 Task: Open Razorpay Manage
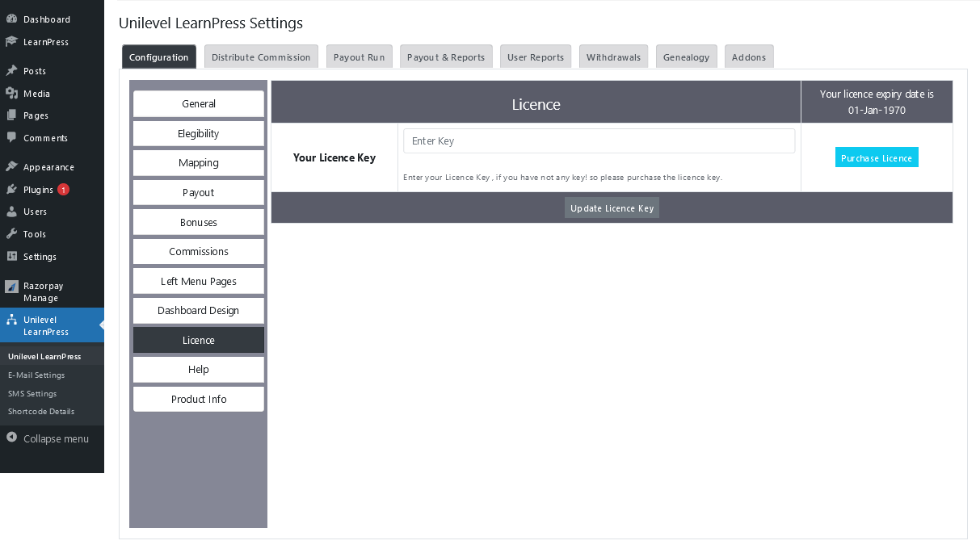pyautogui.click(x=43, y=291)
